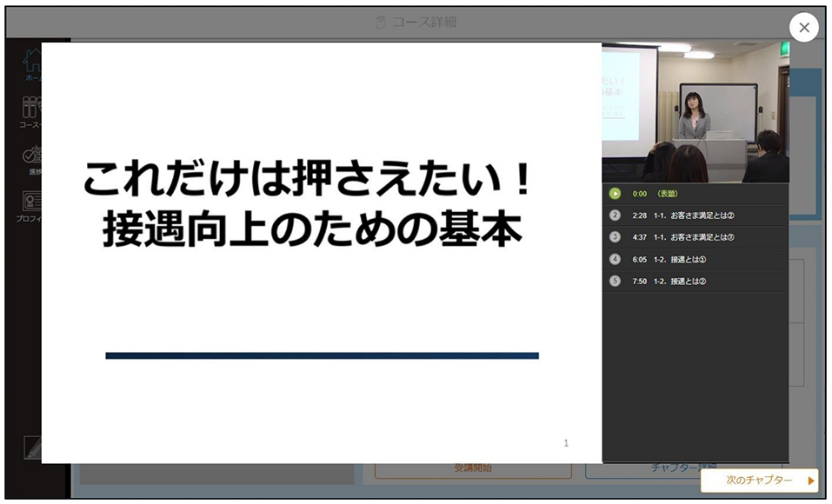Screen dimensions: 832x504
Task: Jump to 6:05 接遇とは① chapter
Action: [696, 260]
